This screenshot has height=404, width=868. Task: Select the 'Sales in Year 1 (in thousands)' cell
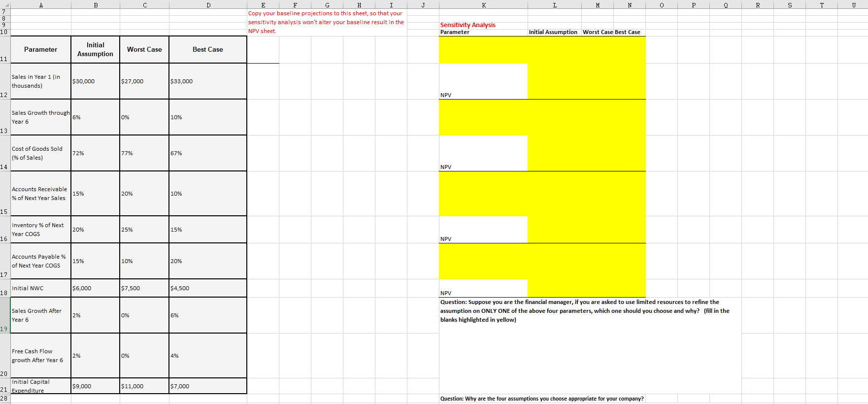[x=41, y=81]
